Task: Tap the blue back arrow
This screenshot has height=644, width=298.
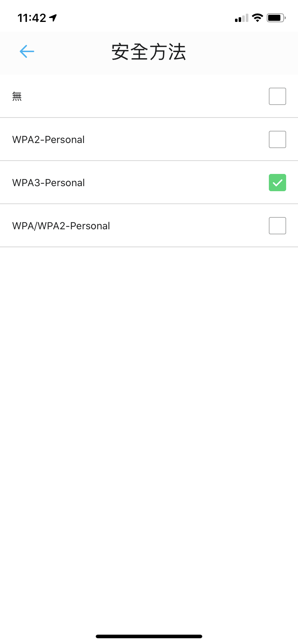Action: point(27,51)
